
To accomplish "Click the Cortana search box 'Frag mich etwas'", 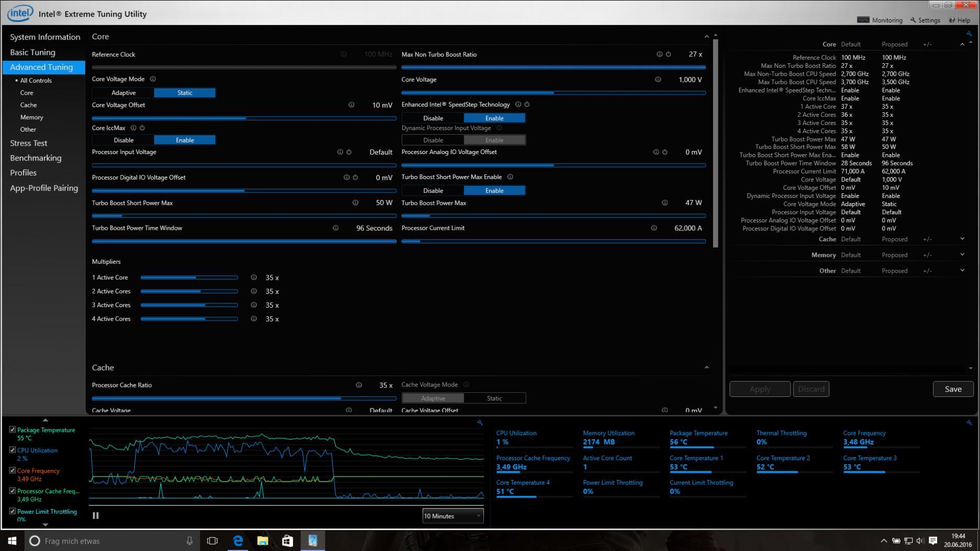I will [x=112, y=541].
